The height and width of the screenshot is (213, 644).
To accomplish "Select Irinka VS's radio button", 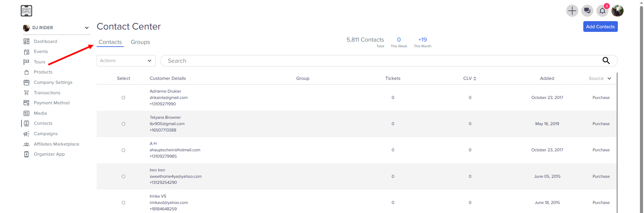I will [x=123, y=203].
